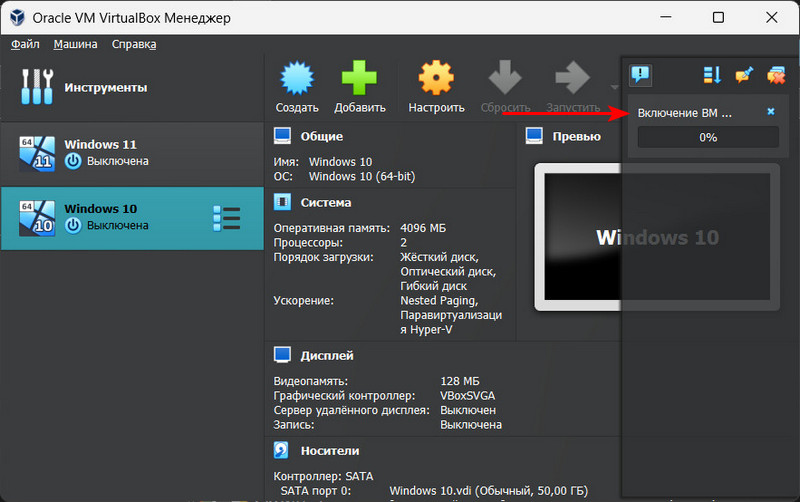
Task: Click the Система chip icon
Action: 282,202
